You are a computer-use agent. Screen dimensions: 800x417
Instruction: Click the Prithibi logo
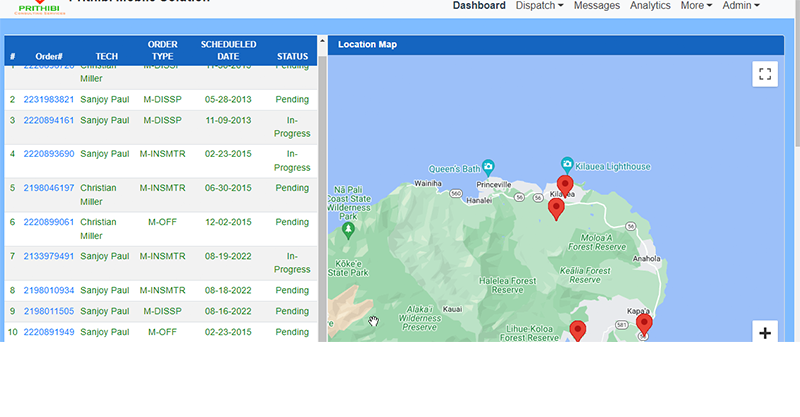point(39,7)
